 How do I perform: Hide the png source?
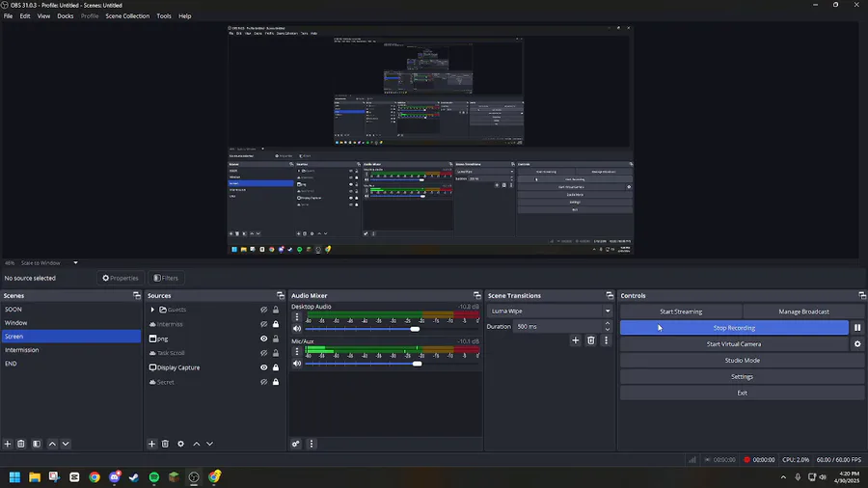[263, 339]
